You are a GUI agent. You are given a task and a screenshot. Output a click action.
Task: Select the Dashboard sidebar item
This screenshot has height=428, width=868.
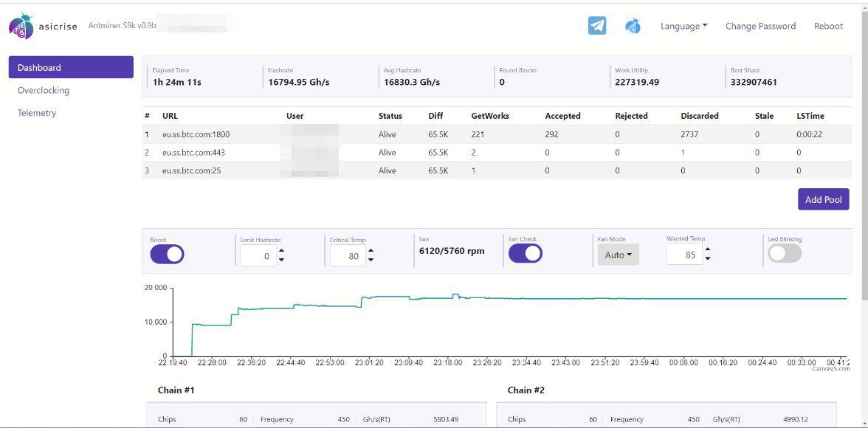pos(71,67)
